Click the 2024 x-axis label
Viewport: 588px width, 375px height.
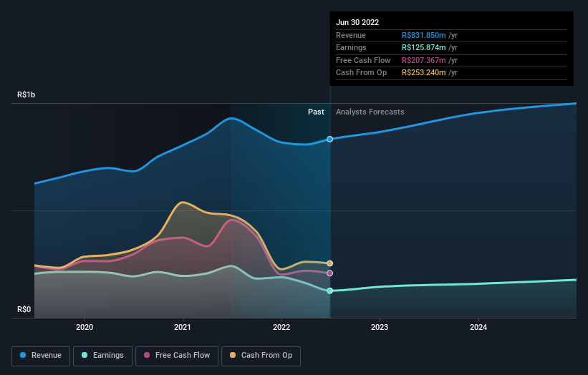tap(478, 327)
